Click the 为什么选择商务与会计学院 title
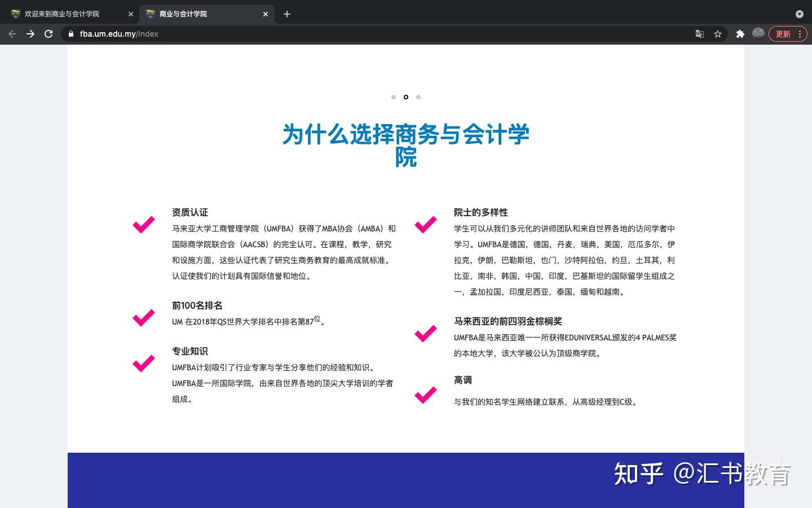The width and height of the screenshot is (812, 508). click(406, 146)
